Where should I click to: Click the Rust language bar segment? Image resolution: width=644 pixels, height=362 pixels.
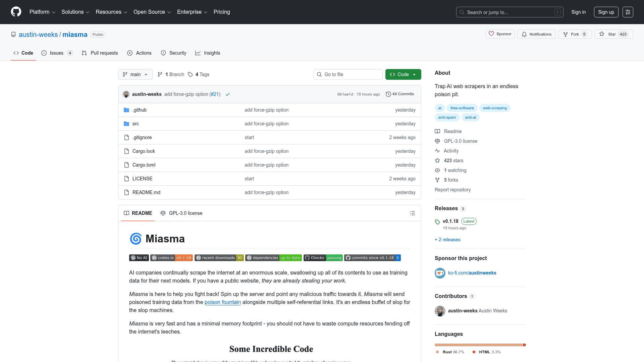pos(478,345)
